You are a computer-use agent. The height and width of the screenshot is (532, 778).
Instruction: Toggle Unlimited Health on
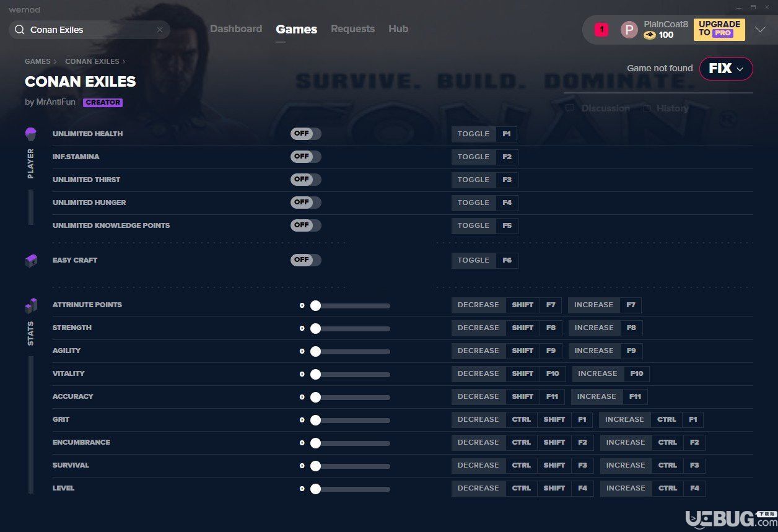tap(306, 134)
